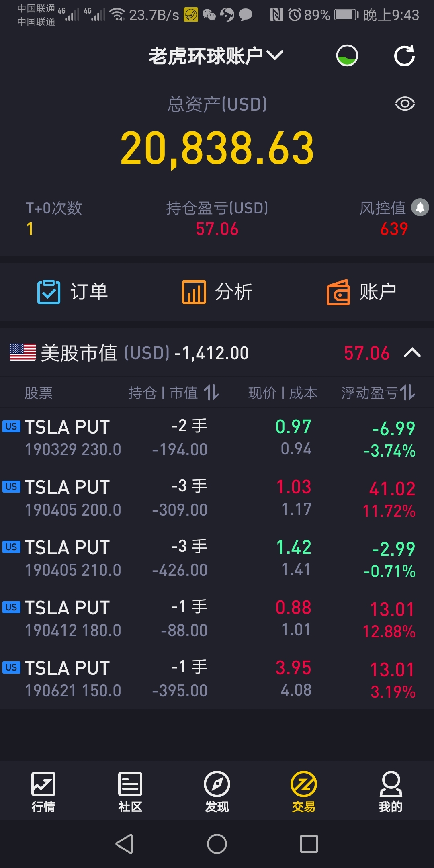Open the 分析 analysis chart icon
This screenshot has height=868, width=434.
(194, 292)
